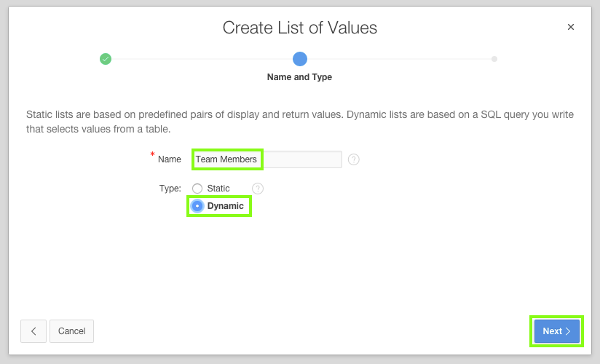600x364 pixels.
Task: Select the Dynamic radio button
Action: [x=197, y=206]
